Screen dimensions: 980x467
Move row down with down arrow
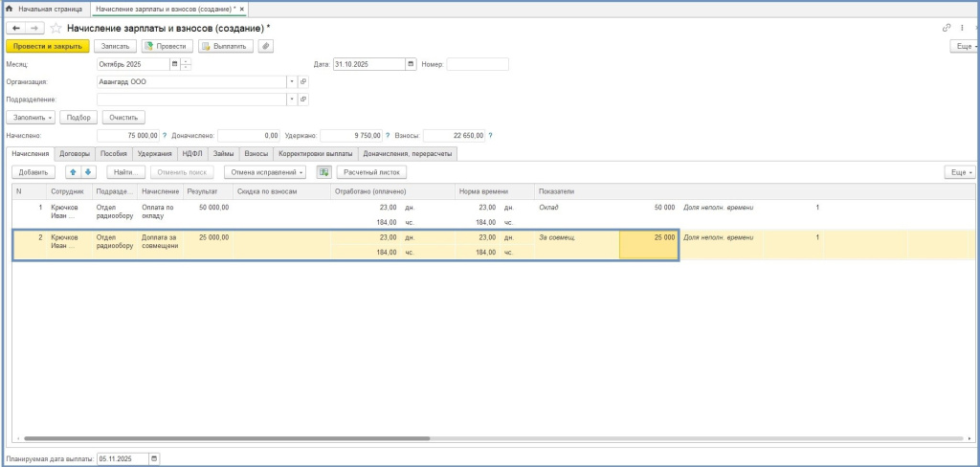(x=88, y=172)
